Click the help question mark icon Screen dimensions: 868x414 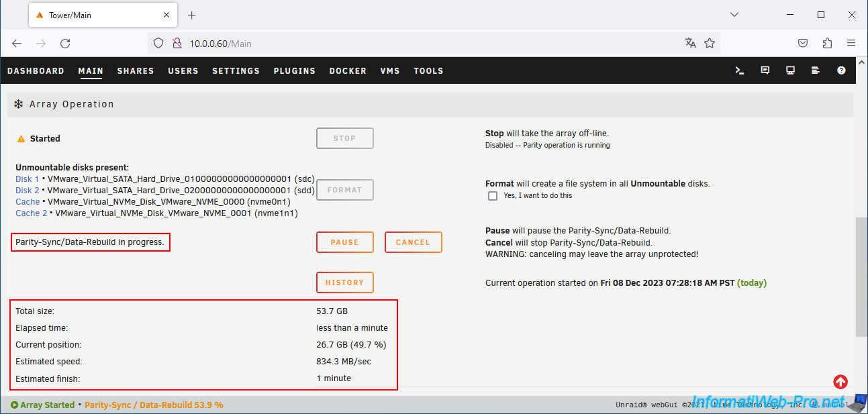click(841, 70)
